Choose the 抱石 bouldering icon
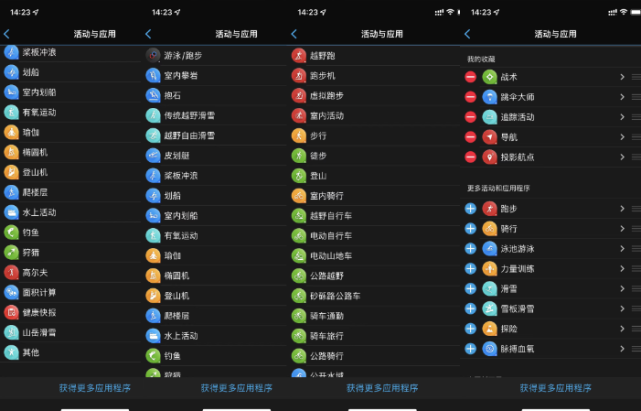Image resolution: width=641 pixels, height=411 pixels. click(x=153, y=95)
